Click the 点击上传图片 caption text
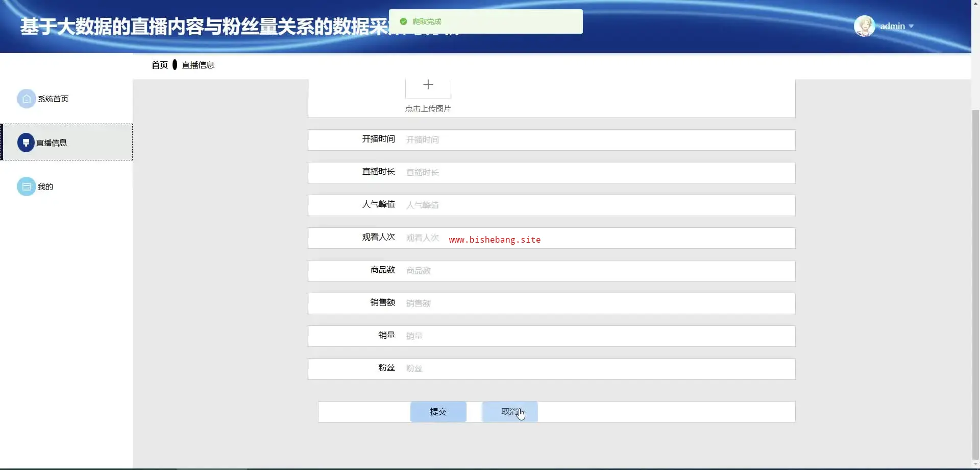The height and width of the screenshot is (470, 980). point(428,108)
